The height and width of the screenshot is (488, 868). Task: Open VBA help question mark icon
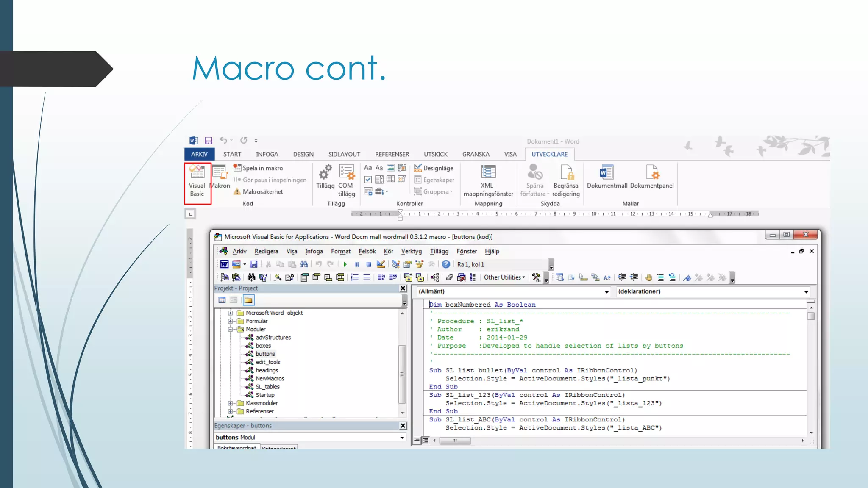[x=446, y=264]
